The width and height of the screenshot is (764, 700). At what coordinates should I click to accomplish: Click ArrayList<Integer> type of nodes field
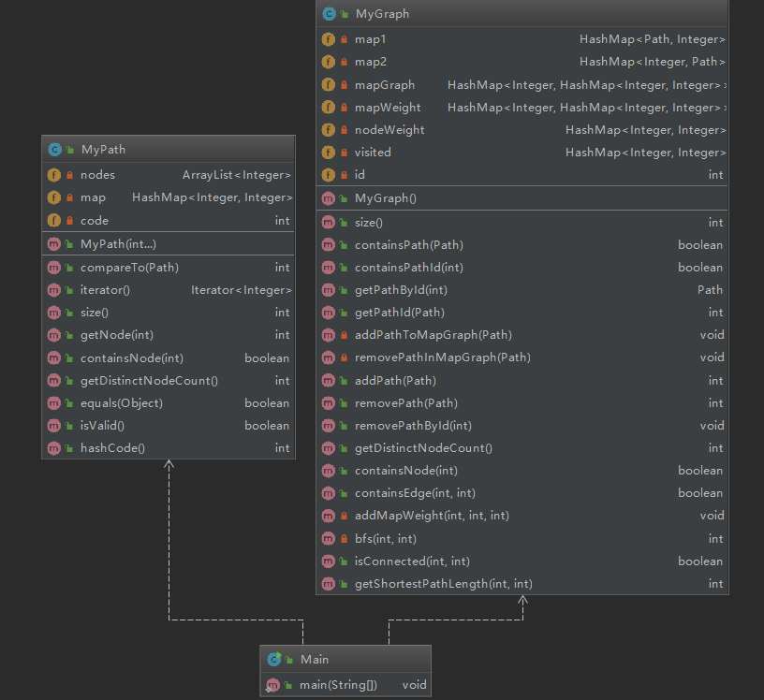(237, 175)
